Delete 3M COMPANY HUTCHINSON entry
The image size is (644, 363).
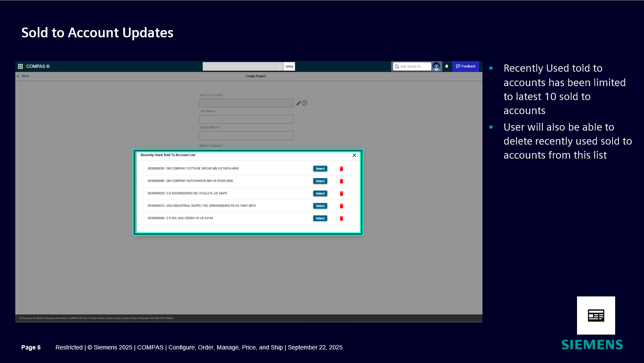point(341,181)
